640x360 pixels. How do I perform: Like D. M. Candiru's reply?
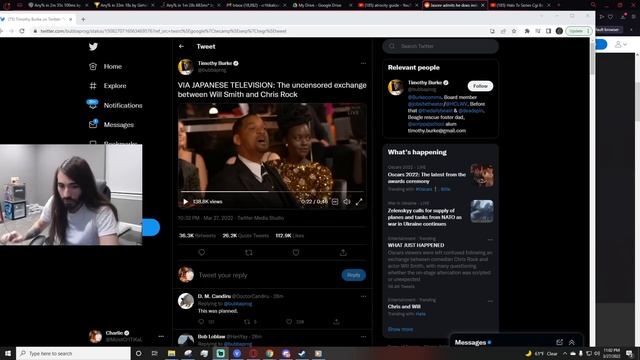pos(289,322)
